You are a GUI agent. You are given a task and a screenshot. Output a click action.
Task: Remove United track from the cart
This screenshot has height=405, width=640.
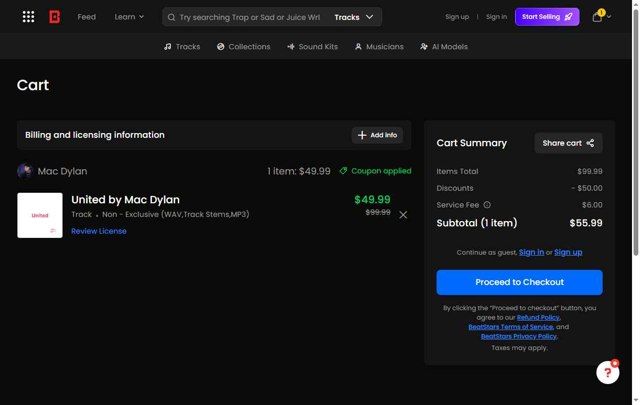pyautogui.click(x=403, y=215)
